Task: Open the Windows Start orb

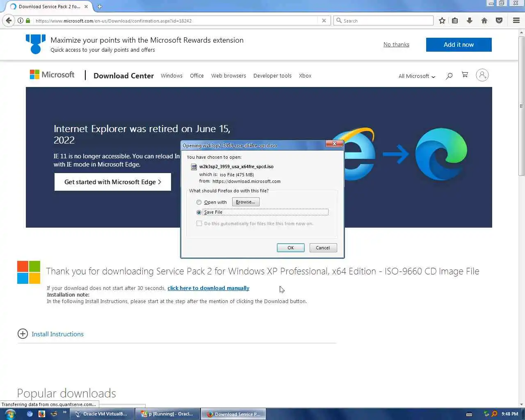Action: [10, 414]
